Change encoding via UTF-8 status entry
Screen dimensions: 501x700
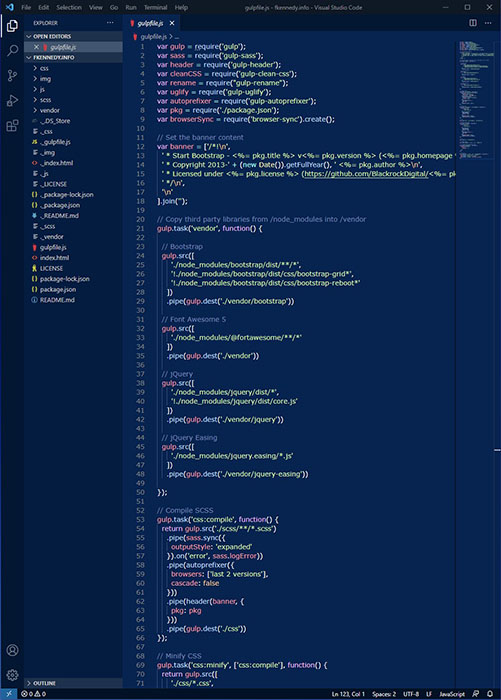[411, 694]
